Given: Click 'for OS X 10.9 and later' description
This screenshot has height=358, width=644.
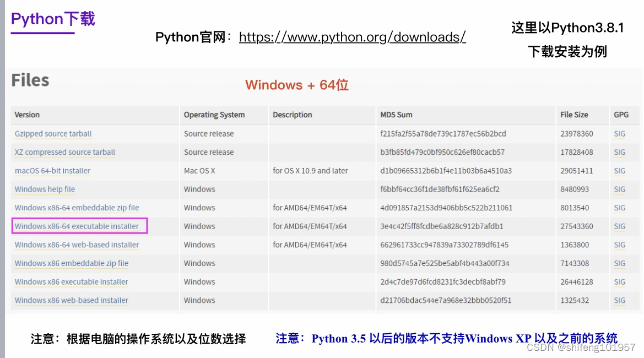Looking at the screenshot, I should click(x=310, y=171).
